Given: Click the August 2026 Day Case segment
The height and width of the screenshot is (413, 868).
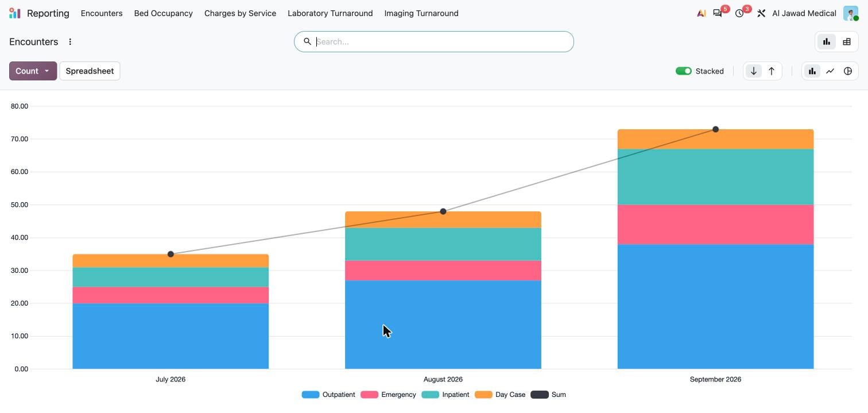Looking at the screenshot, I should 443,220.
